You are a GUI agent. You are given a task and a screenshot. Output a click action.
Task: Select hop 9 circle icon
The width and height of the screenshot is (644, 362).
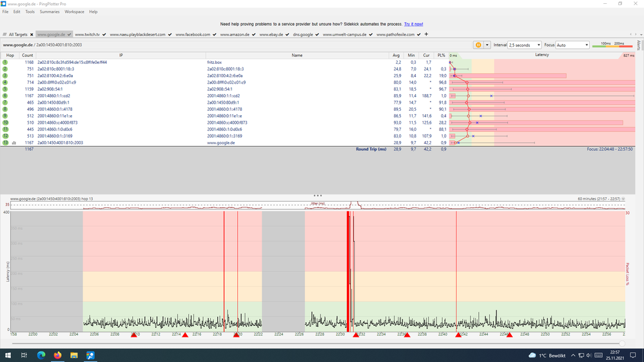(5, 116)
